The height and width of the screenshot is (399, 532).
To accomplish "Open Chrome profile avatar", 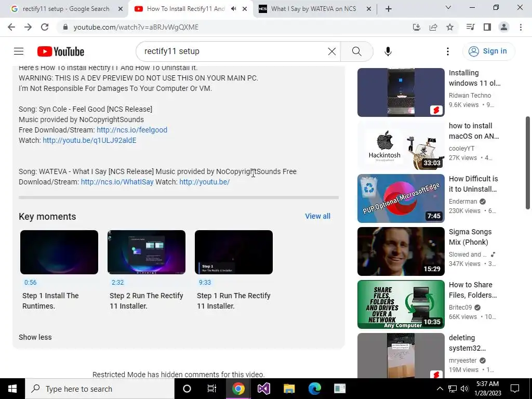I will [x=504, y=27].
